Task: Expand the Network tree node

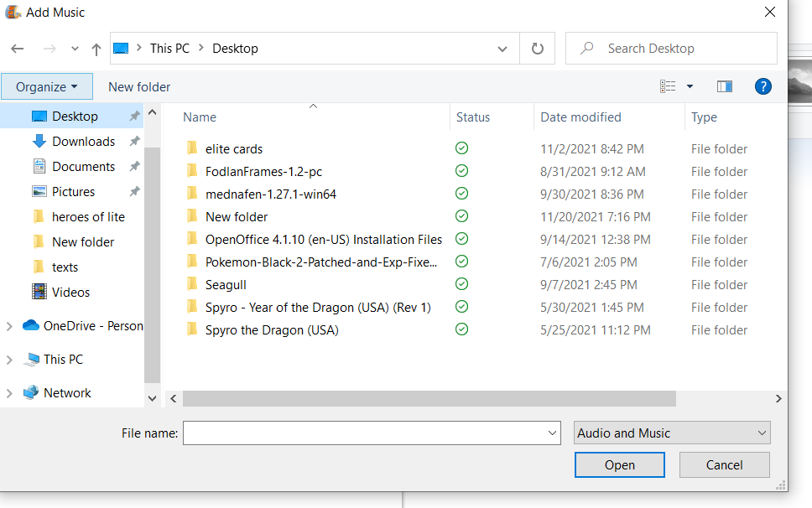Action: pos(9,394)
